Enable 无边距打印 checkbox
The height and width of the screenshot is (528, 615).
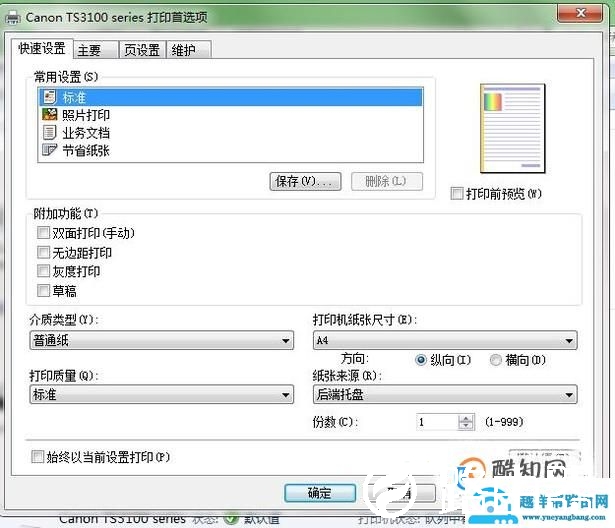(x=43, y=252)
